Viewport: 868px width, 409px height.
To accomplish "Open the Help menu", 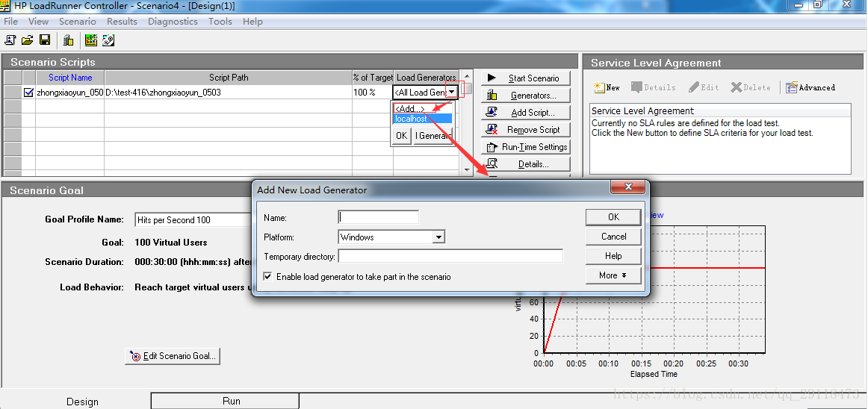I will tap(252, 22).
